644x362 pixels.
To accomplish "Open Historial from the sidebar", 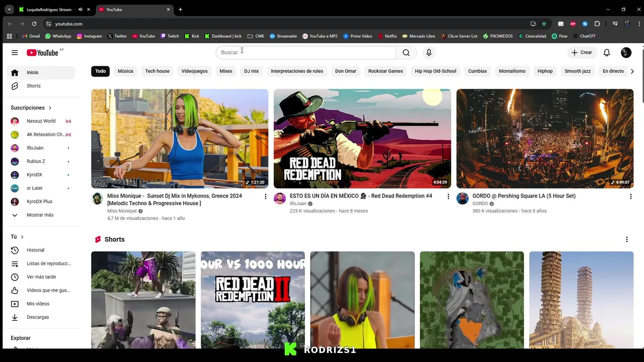I will point(41,250).
